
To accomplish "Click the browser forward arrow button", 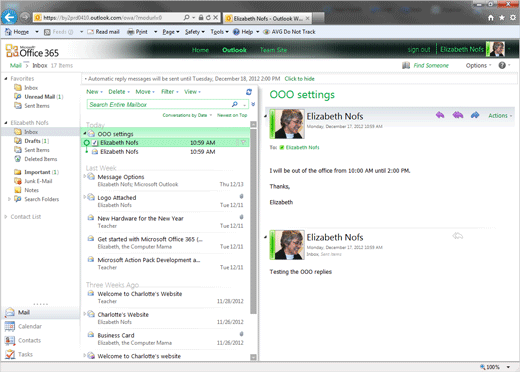I will (x=24, y=17).
